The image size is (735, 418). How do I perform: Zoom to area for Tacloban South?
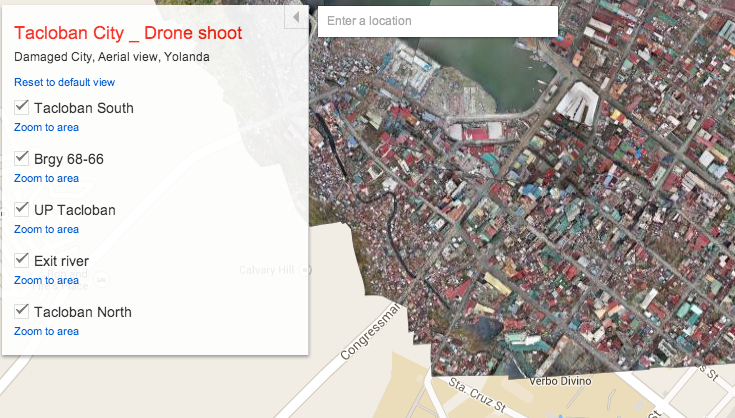[46, 127]
